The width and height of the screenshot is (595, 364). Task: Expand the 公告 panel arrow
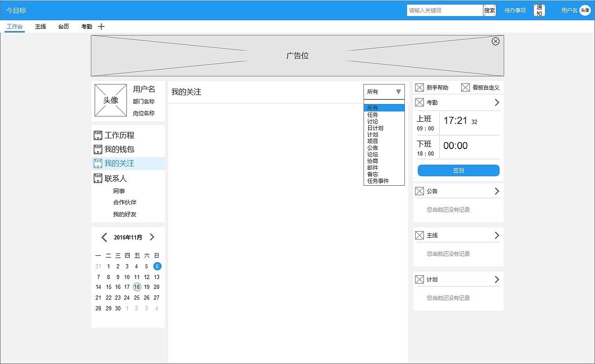(497, 191)
